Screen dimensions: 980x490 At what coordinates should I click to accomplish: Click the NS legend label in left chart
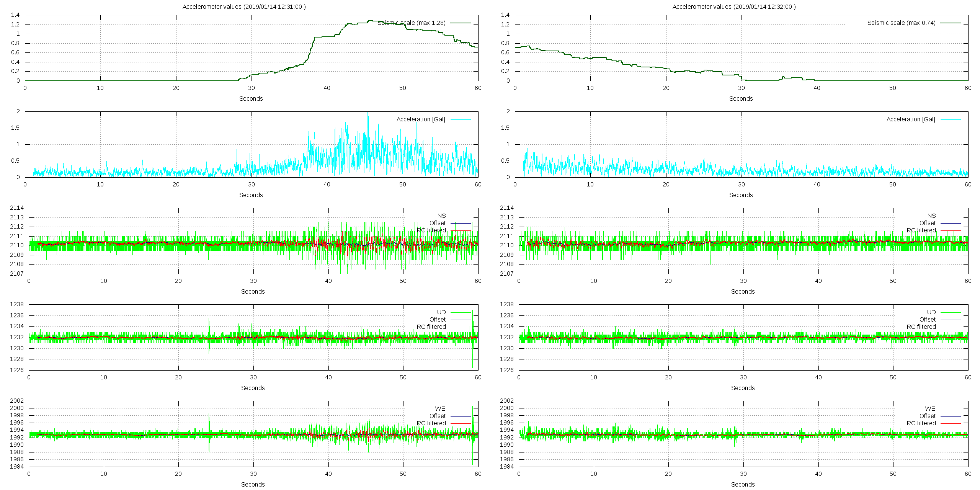pyautogui.click(x=441, y=216)
